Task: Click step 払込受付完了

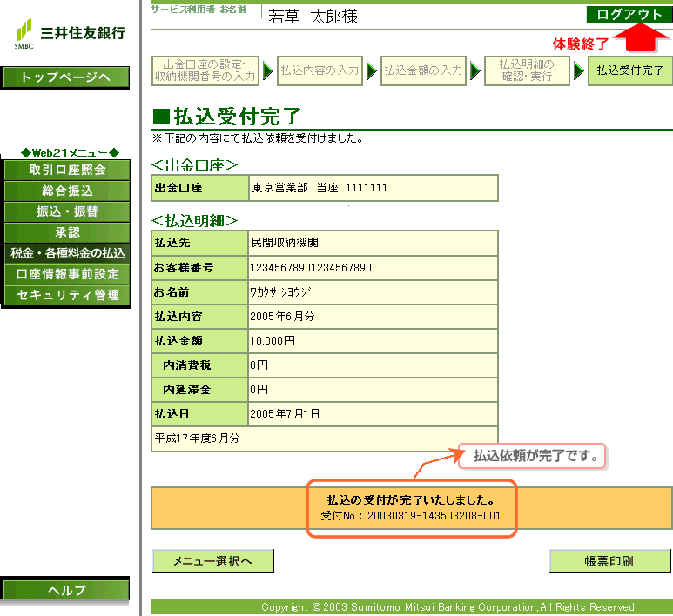Action: (630, 70)
